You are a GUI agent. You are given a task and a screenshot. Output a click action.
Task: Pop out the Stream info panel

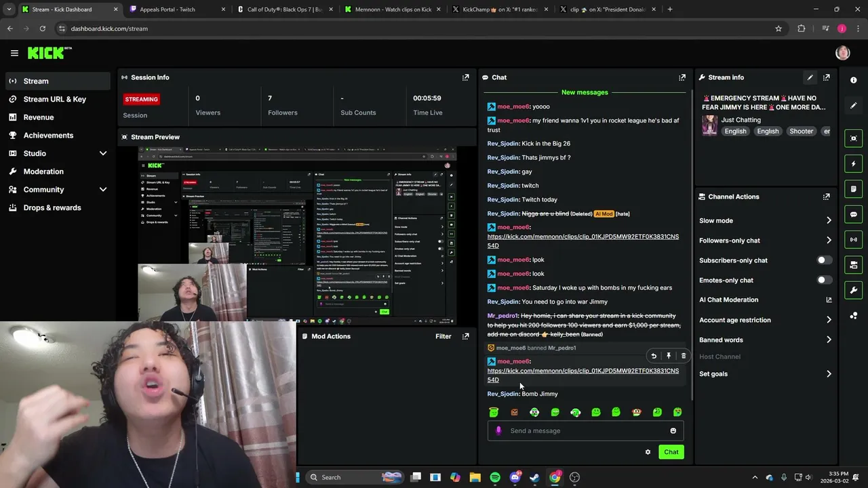(826, 77)
